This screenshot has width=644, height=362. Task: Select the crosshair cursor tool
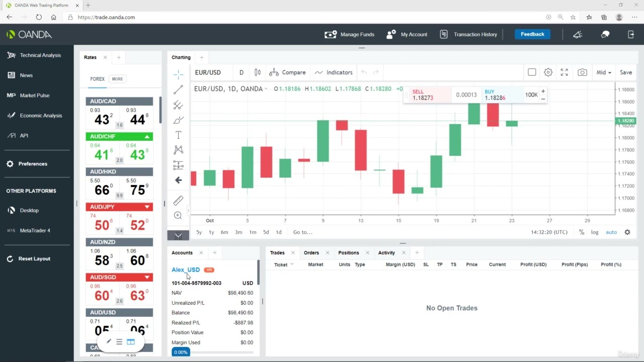[x=178, y=75]
